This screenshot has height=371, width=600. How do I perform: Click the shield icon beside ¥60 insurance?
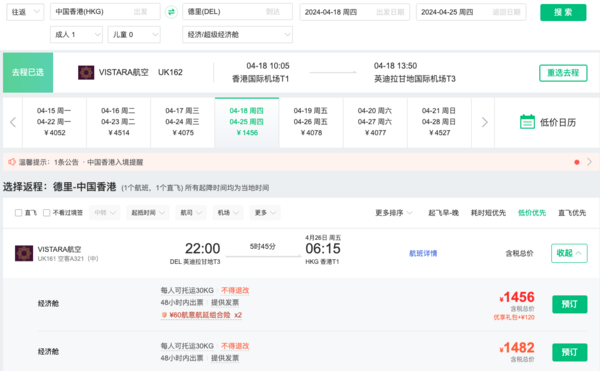tap(164, 315)
